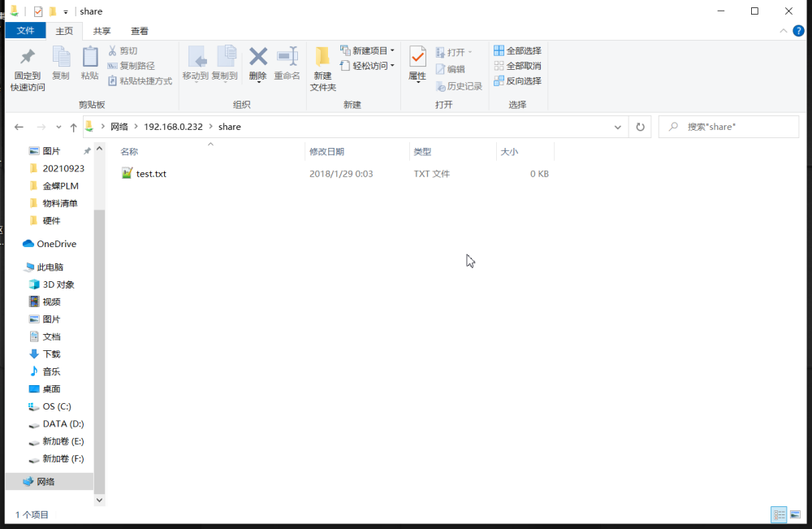Switch to details view layout
The width and height of the screenshot is (812, 529).
point(780,514)
